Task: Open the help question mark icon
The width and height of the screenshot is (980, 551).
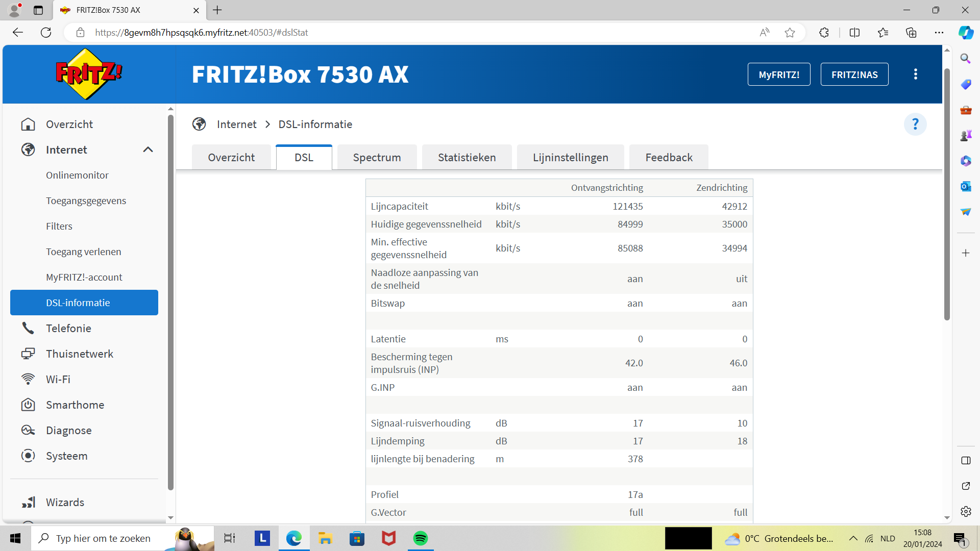Action: point(915,124)
